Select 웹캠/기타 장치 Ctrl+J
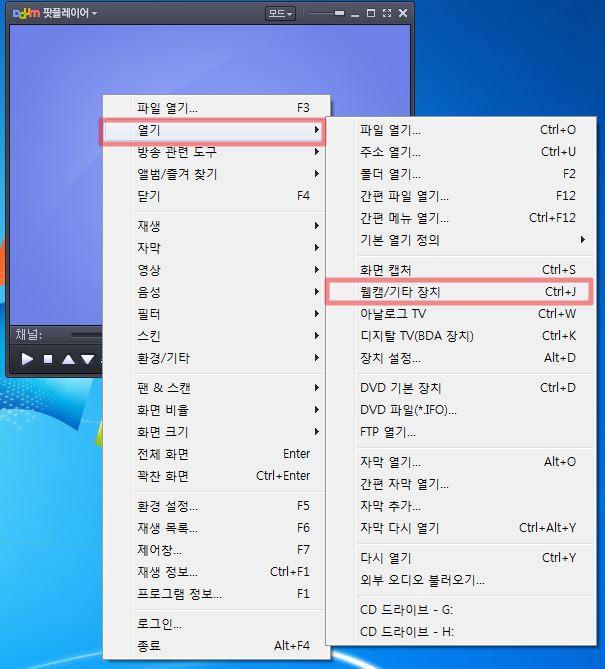This screenshot has width=605, height=669. (x=459, y=292)
